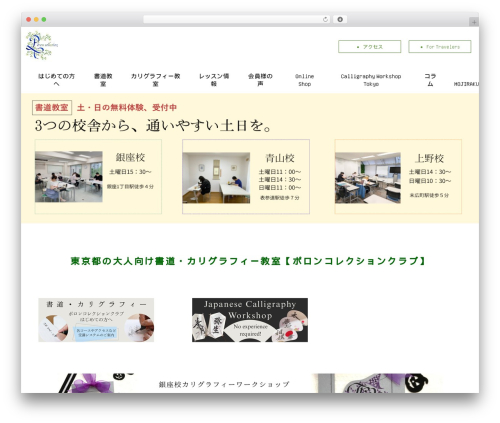This screenshot has height=423, width=500.
Task: Click 日曜日10:30〜 in 上野校 card
Action: pyautogui.click(x=430, y=181)
